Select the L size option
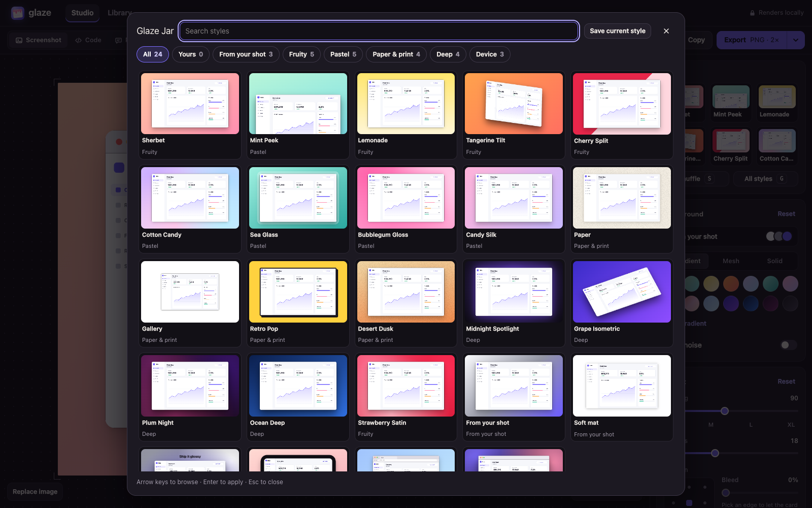The height and width of the screenshot is (508, 812). [751, 425]
